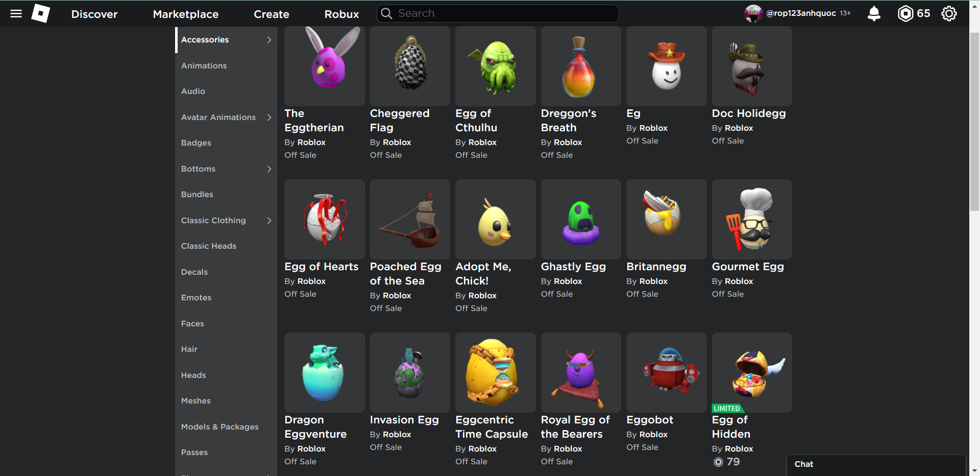Expand the Accessories category arrow
The height and width of the screenshot is (476, 980).
pos(269,40)
